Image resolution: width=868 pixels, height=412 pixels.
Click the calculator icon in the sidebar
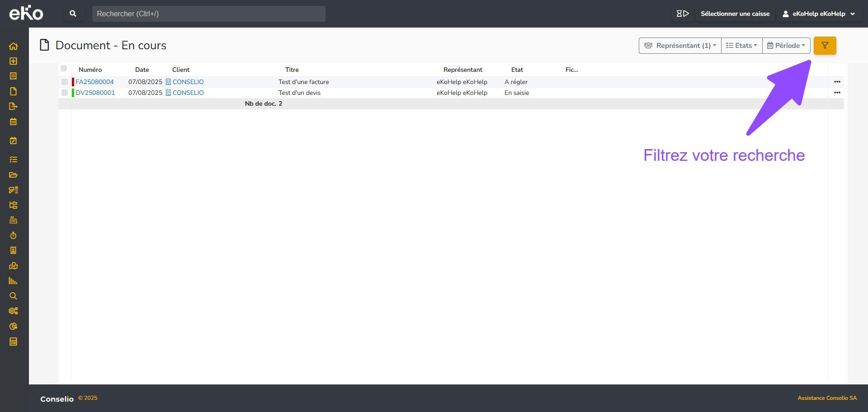point(13,342)
